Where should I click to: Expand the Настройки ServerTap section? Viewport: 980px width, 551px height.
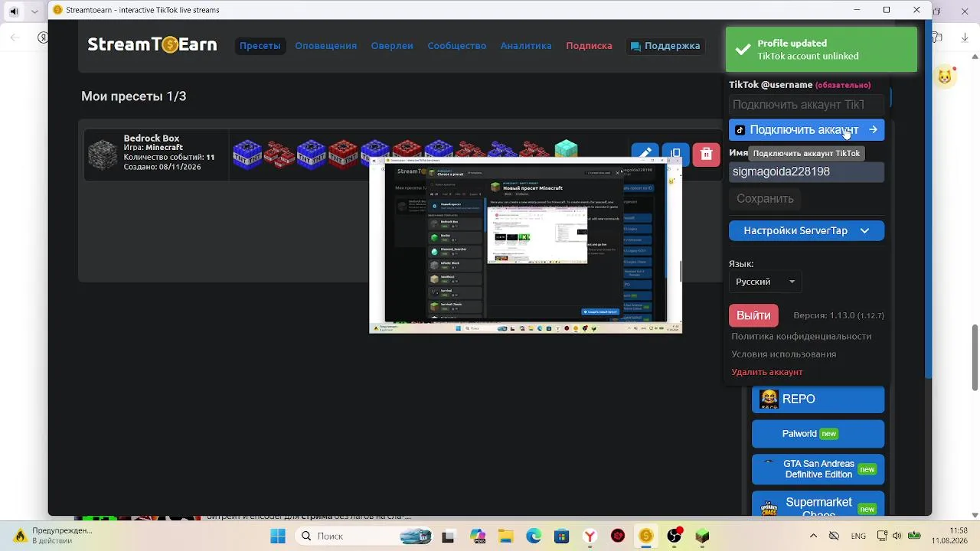click(x=806, y=230)
